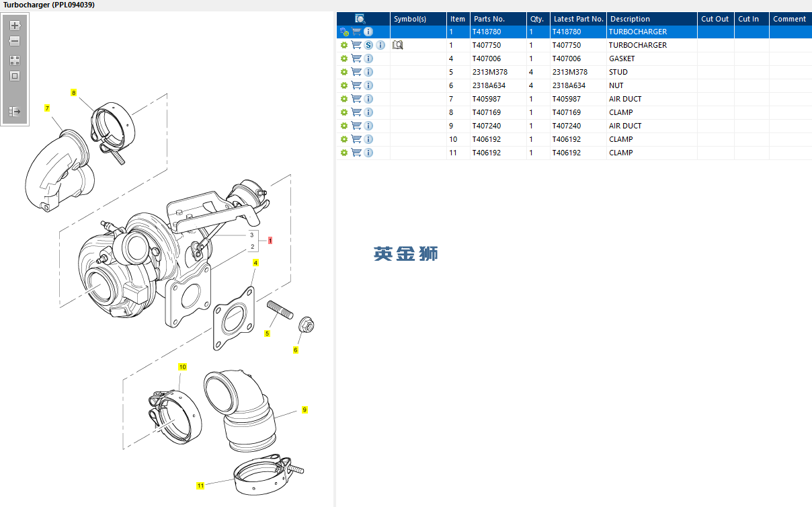Open info icon for CLAMP T407169
The height and width of the screenshot is (507, 812).
tap(368, 112)
